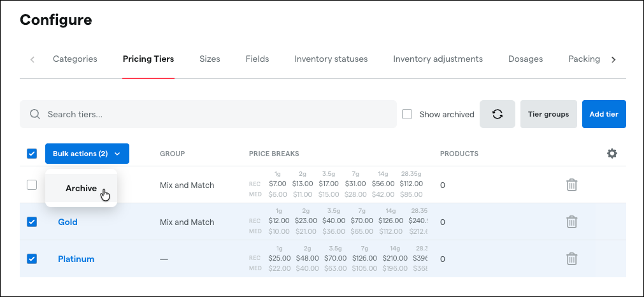Click trash icon in first Mix and Match row
644x297 pixels.
point(572,185)
